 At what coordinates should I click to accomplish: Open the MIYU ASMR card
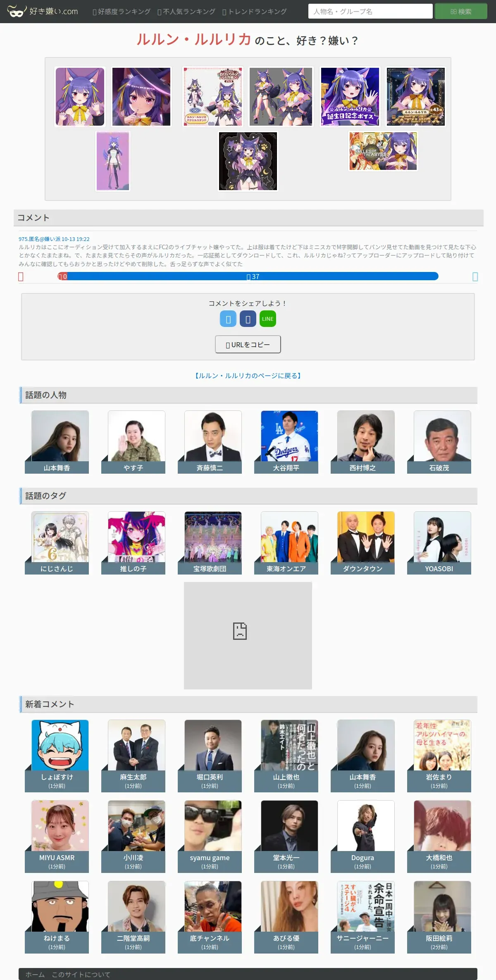tap(57, 836)
